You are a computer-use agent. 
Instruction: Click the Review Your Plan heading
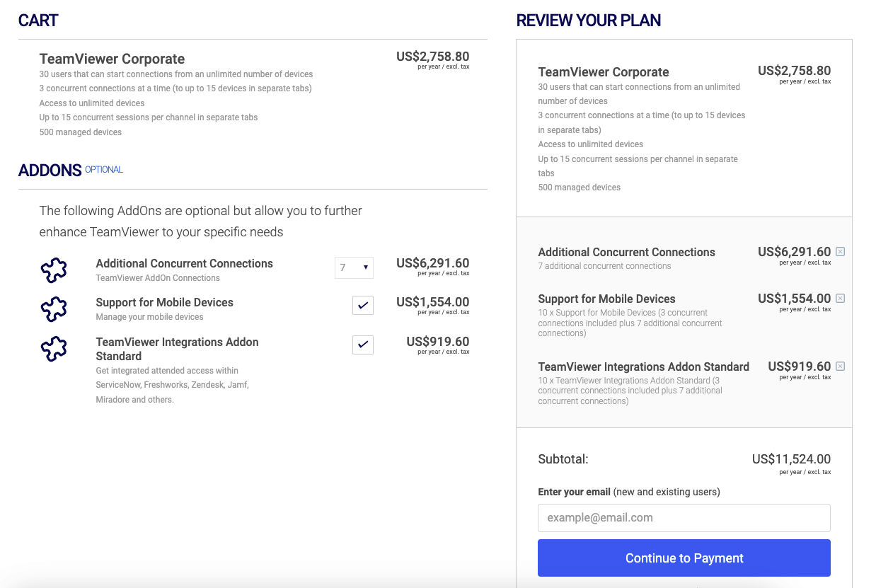588,21
